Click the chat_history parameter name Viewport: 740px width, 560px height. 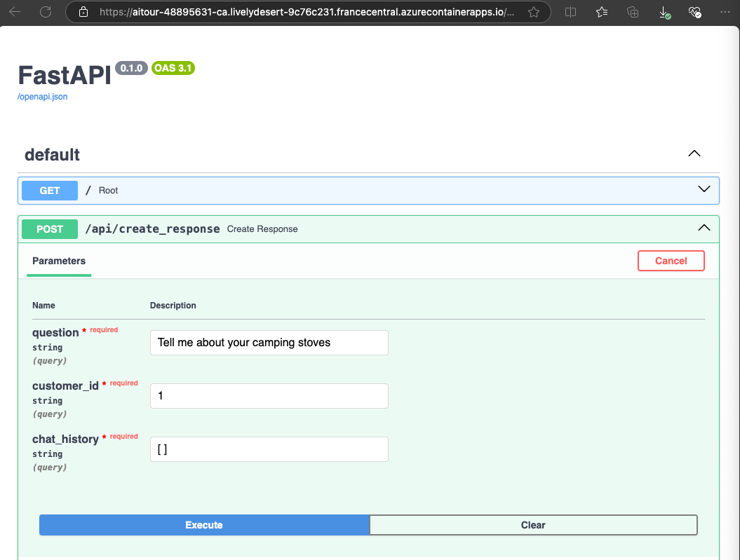tap(65, 439)
